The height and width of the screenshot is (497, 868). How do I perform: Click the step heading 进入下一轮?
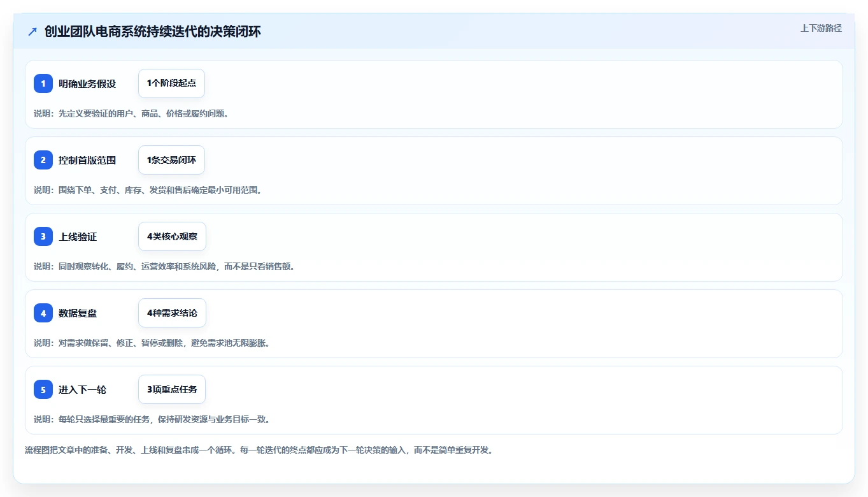point(82,389)
